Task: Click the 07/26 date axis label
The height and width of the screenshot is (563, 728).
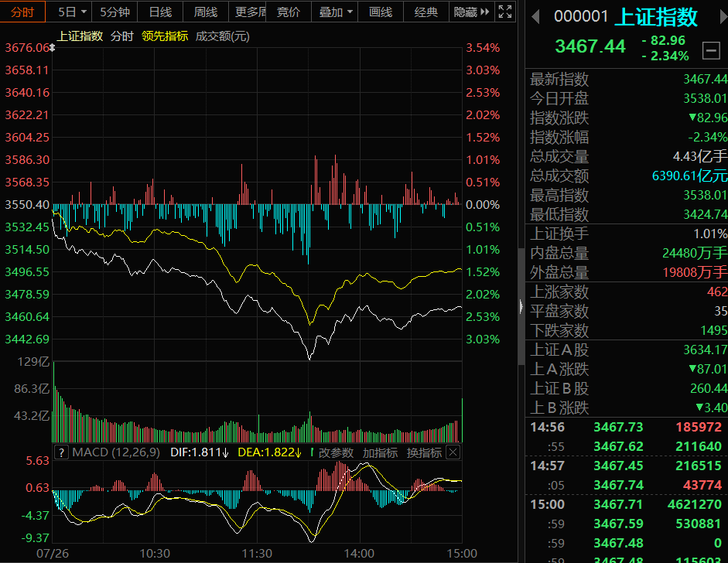Action: (53, 554)
